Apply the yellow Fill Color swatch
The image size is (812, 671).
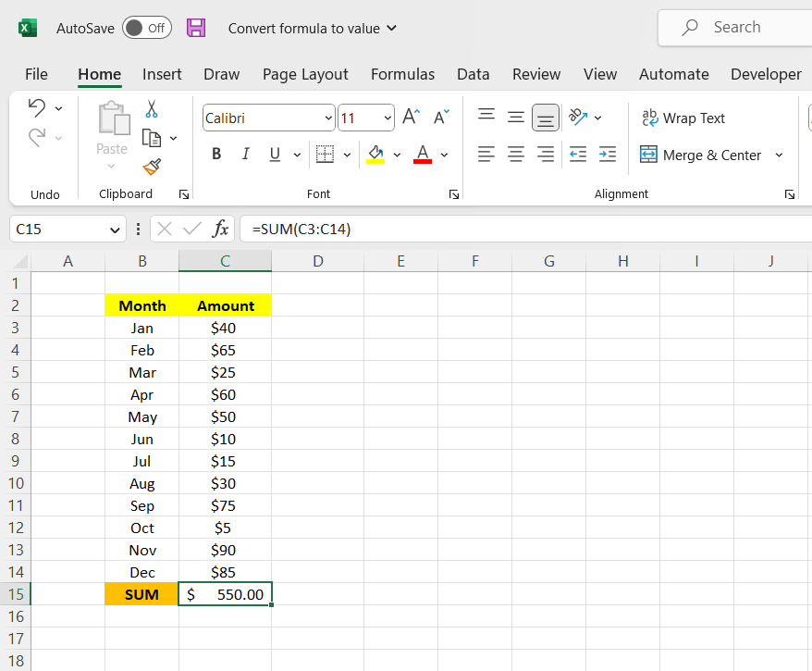(375, 155)
